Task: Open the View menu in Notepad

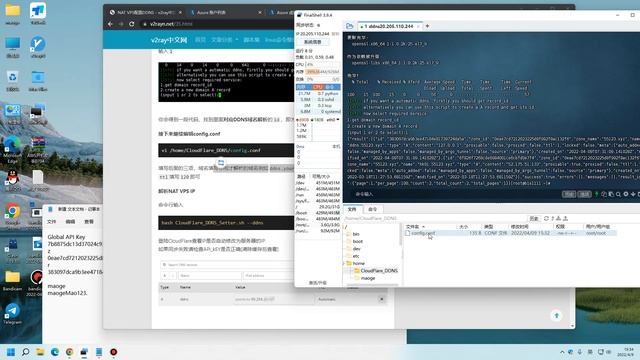Action: click(x=89, y=222)
